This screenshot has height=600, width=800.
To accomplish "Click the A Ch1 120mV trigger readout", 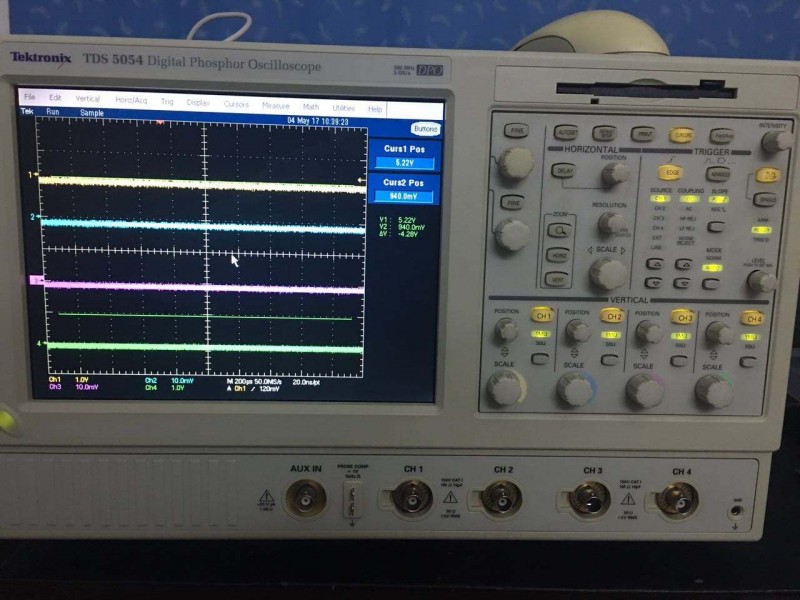I will tap(253, 389).
